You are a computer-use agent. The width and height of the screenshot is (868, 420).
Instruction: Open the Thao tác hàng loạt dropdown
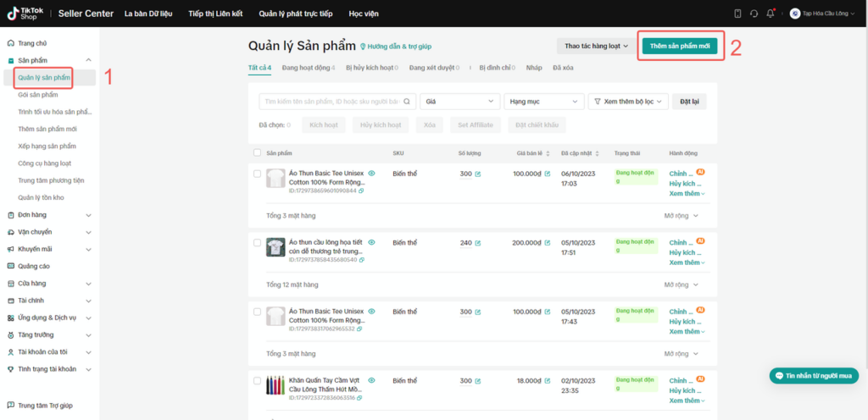597,47
